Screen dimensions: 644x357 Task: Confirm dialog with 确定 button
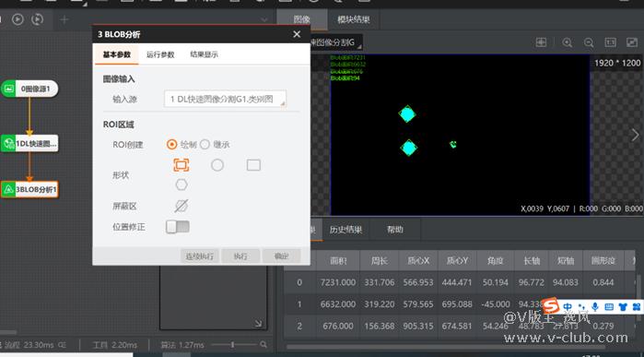281,256
